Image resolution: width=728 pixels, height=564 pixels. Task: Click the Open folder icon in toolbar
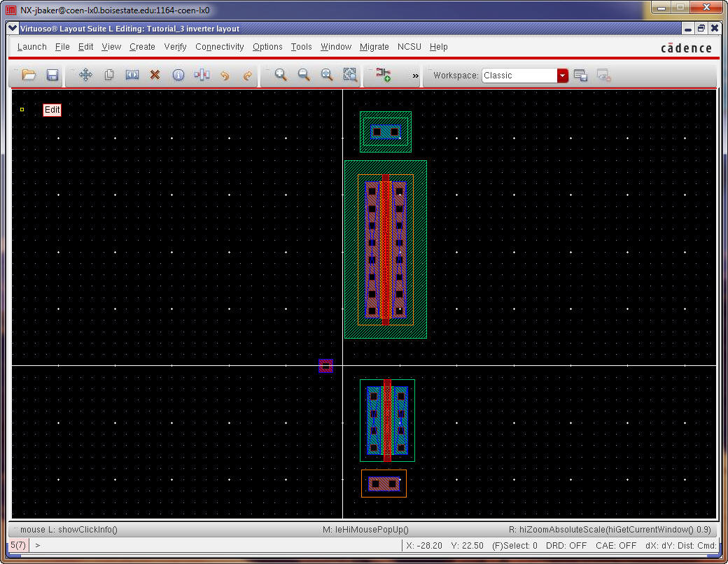(29, 75)
